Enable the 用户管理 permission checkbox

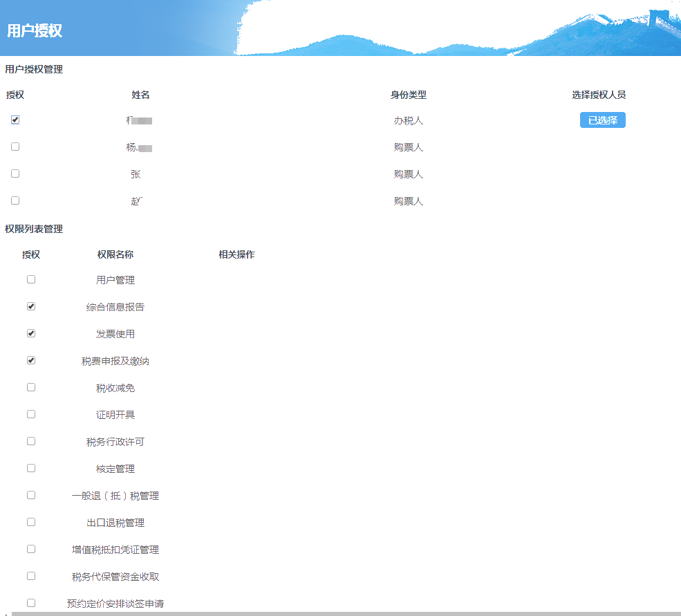pyautogui.click(x=31, y=279)
